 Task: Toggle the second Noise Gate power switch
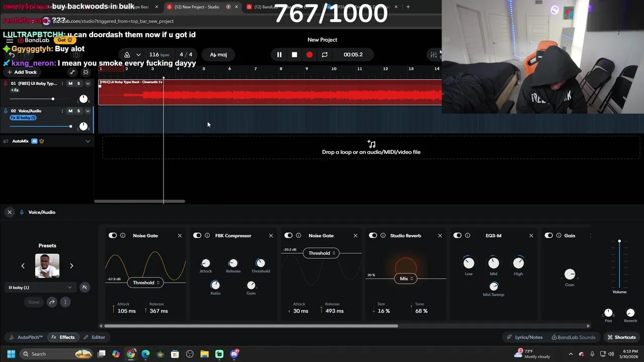tap(288, 235)
